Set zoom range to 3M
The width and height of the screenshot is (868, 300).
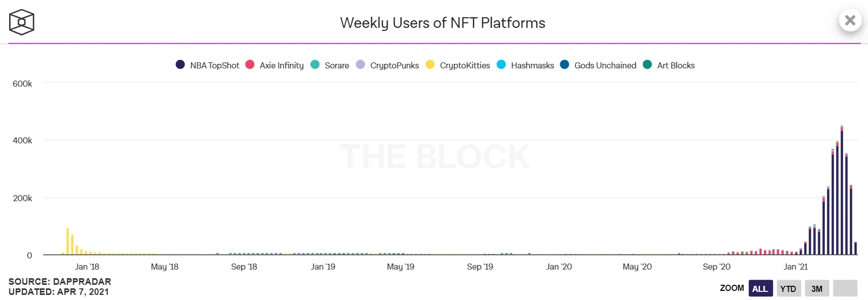(816, 288)
